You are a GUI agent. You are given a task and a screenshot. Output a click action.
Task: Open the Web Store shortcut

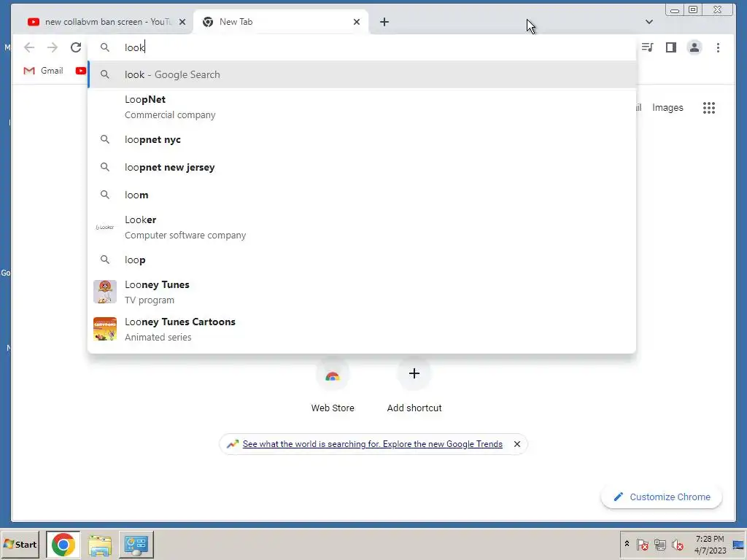pyautogui.click(x=333, y=386)
